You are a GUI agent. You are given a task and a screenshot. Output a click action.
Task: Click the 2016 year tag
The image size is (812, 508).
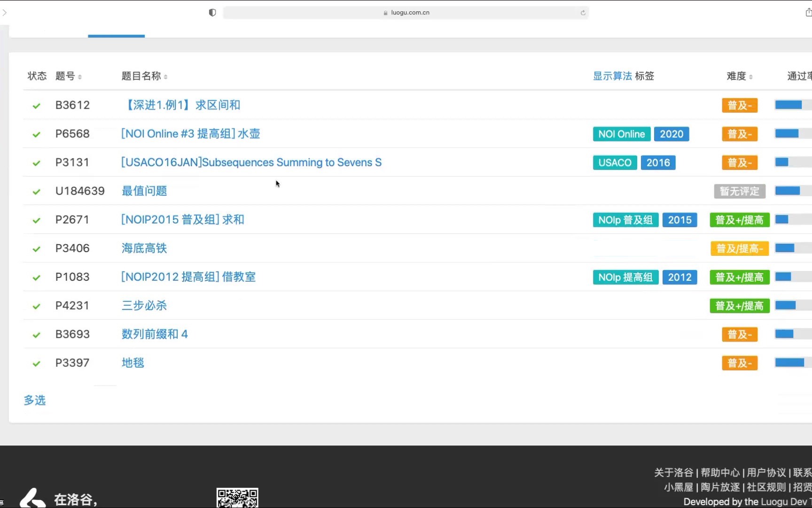[658, 163]
